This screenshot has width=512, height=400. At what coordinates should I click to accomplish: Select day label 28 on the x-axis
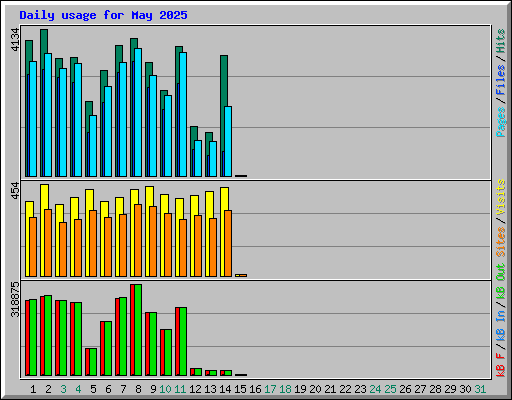[435, 389]
